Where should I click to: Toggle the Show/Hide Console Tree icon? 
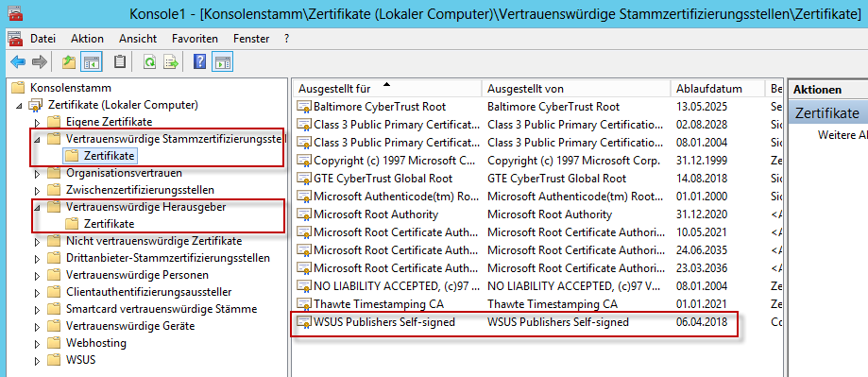[91, 62]
